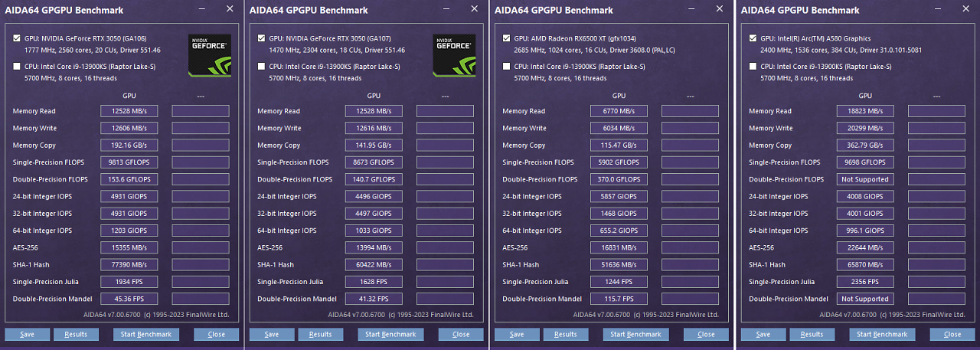Click 1934 FPS Julia result
This screenshot has width=980, height=350.
[x=129, y=282]
